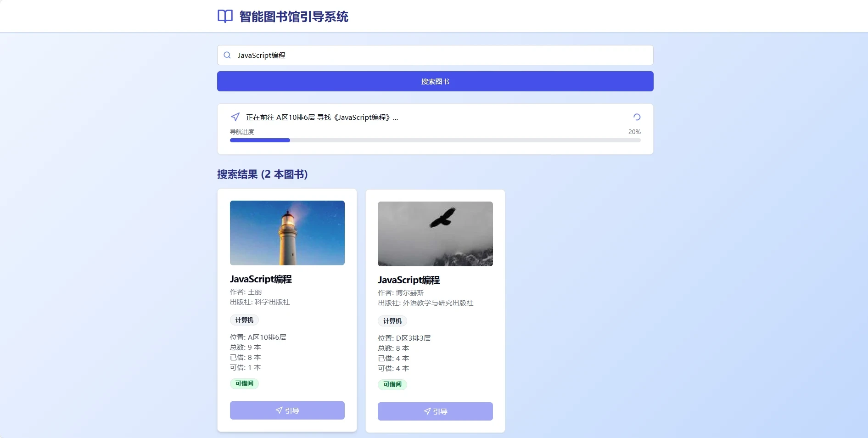
Task: Click the 可借阅 badge on the second book
Action: click(392, 384)
